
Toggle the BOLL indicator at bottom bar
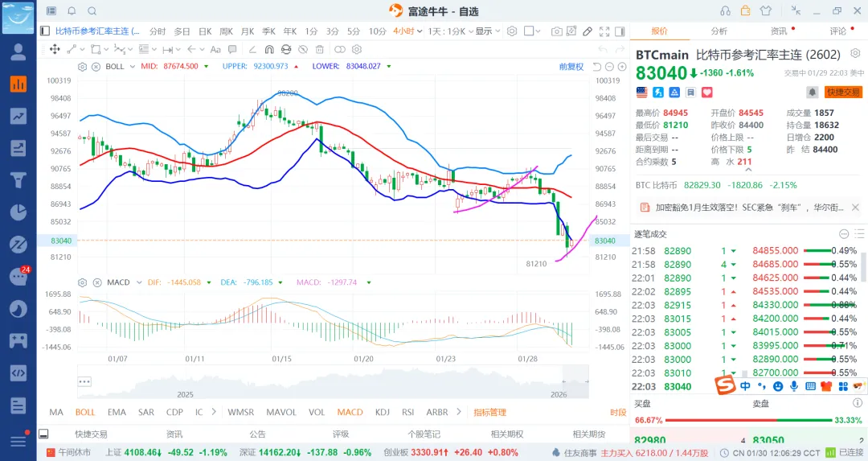click(85, 413)
